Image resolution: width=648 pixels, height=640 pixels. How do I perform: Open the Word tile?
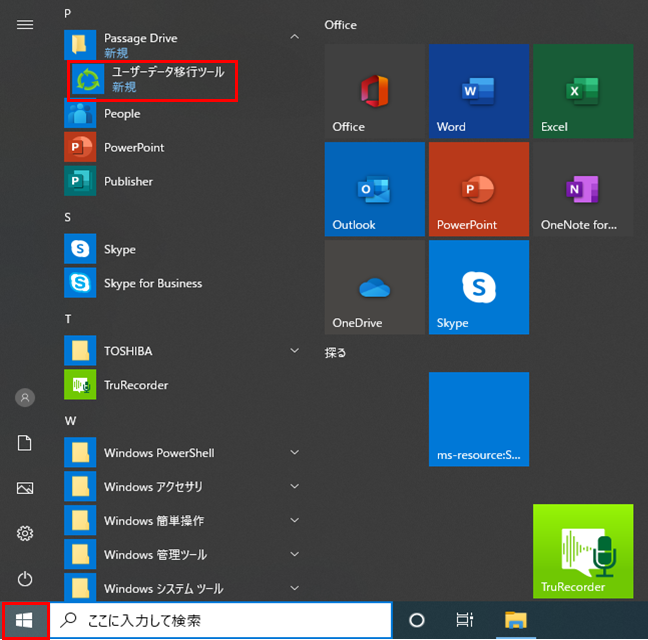pyautogui.click(x=479, y=91)
